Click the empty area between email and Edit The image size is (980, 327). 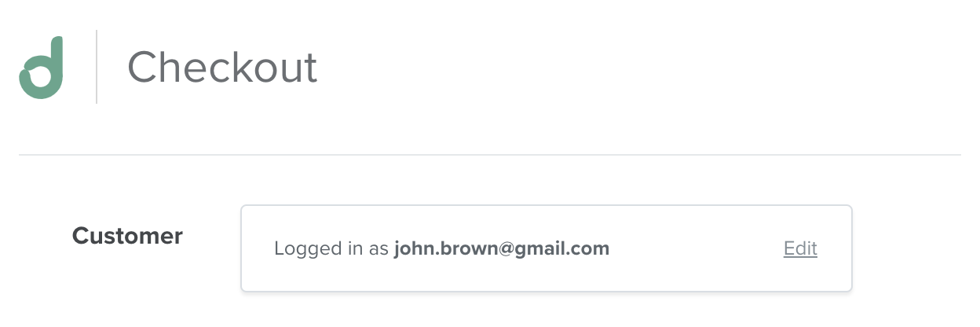pyautogui.click(x=697, y=248)
